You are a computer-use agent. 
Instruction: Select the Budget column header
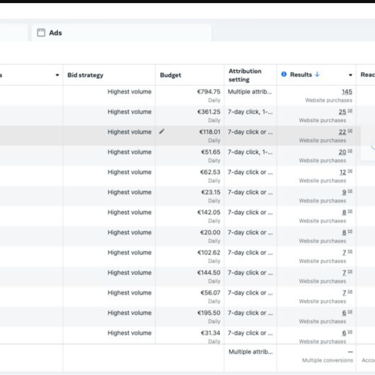[170, 75]
